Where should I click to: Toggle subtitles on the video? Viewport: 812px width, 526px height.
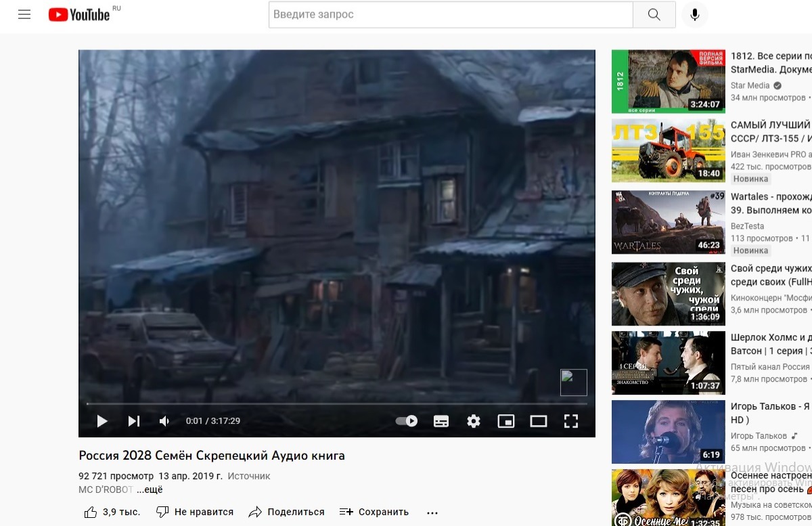point(441,421)
